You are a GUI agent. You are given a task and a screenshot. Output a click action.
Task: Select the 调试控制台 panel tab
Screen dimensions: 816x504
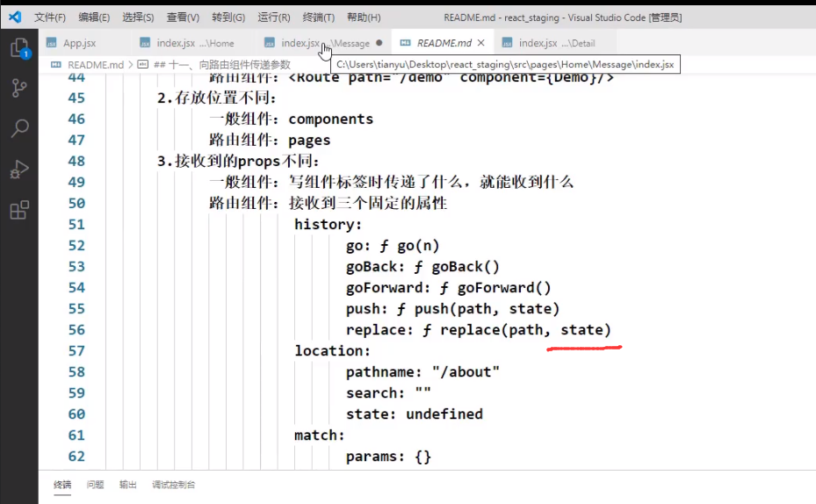(173, 485)
